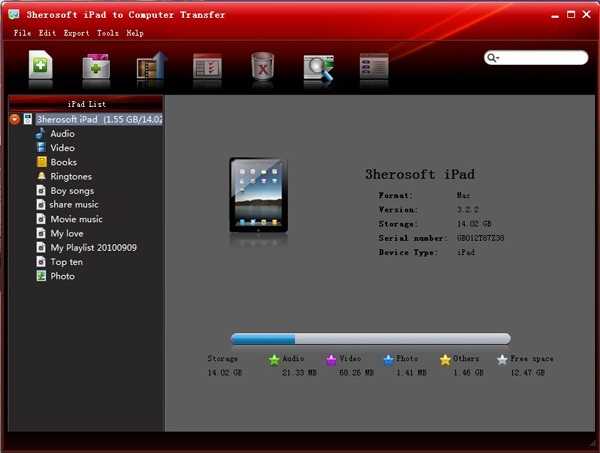600x453 pixels.
Task: Click the Export video to computer icon
Action: pos(152,65)
